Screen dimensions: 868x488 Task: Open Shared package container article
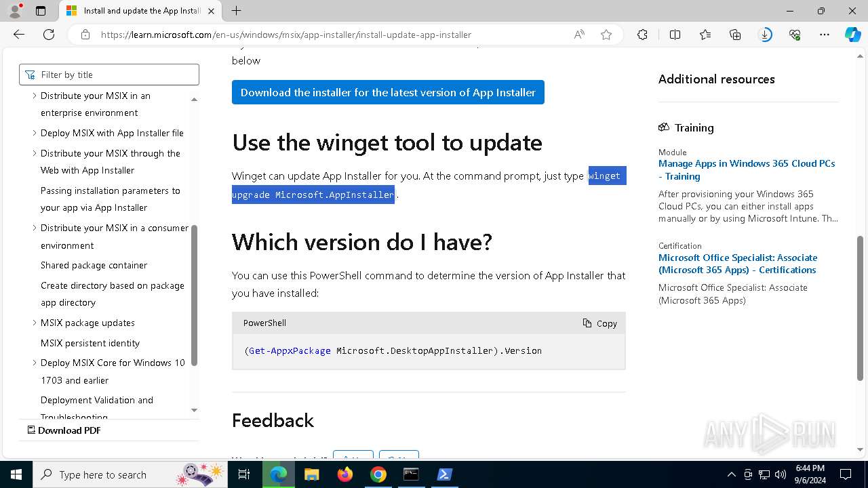94,265
